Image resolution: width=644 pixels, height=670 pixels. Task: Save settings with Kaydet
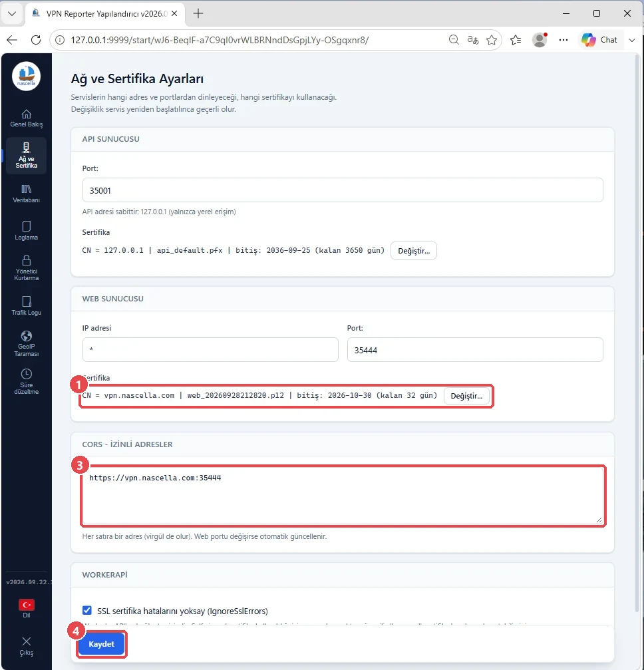[x=101, y=644]
